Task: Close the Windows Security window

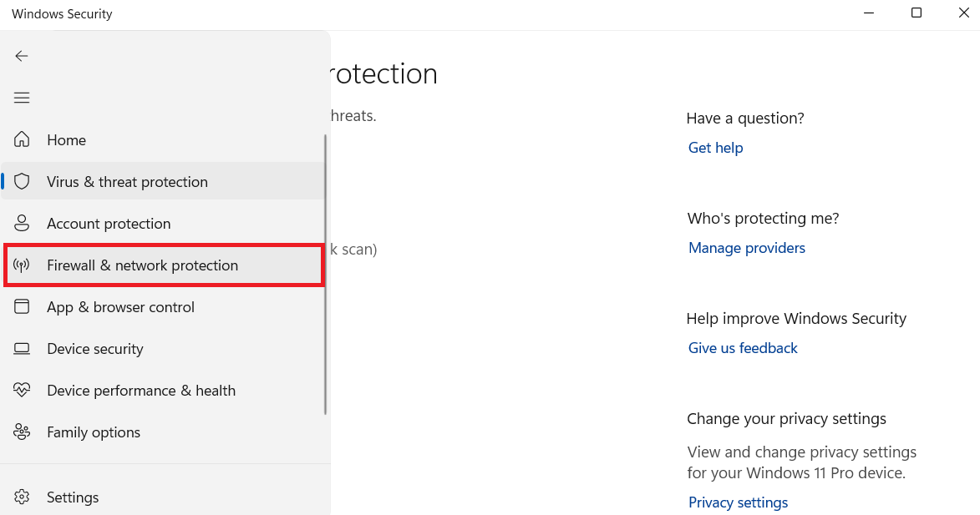Action: click(964, 13)
